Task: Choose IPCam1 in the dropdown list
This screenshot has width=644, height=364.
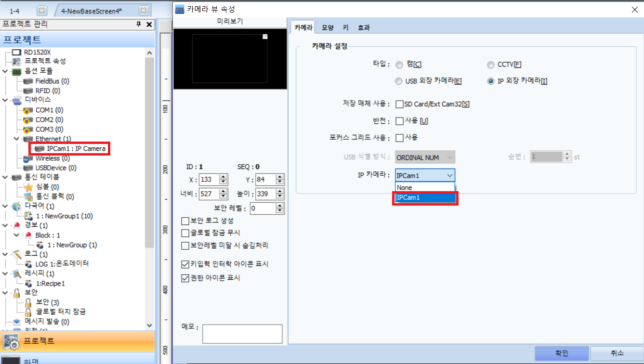Action: click(x=425, y=197)
